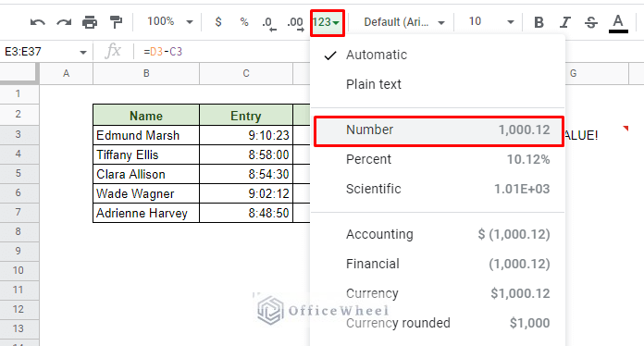
Task: Click entry time 8:58:00
Action: click(x=246, y=154)
